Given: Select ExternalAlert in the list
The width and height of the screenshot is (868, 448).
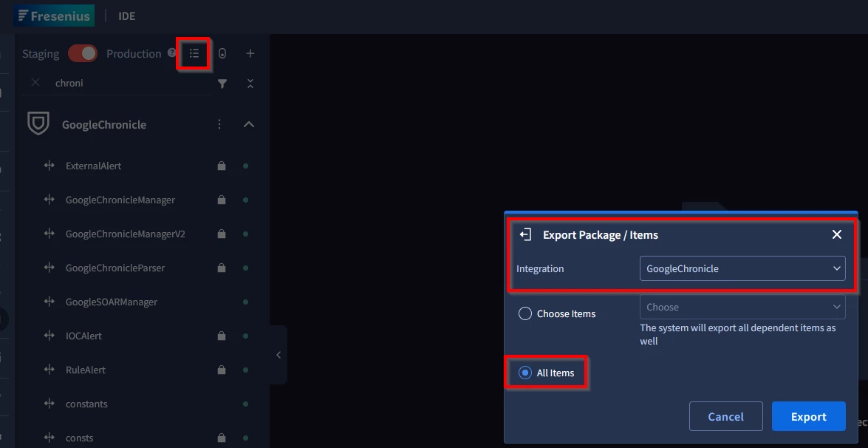Looking at the screenshot, I should click(93, 166).
